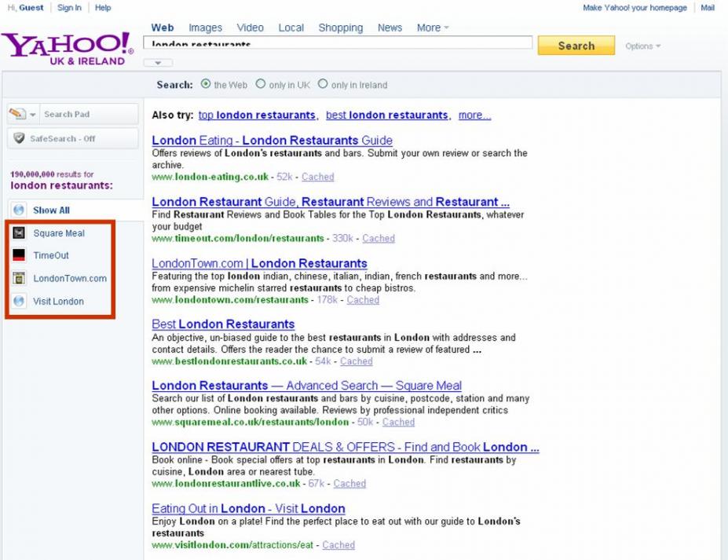This screenshot has width=728, height=560.
Task: Filter results by Visit London
Action: [58, 302]
